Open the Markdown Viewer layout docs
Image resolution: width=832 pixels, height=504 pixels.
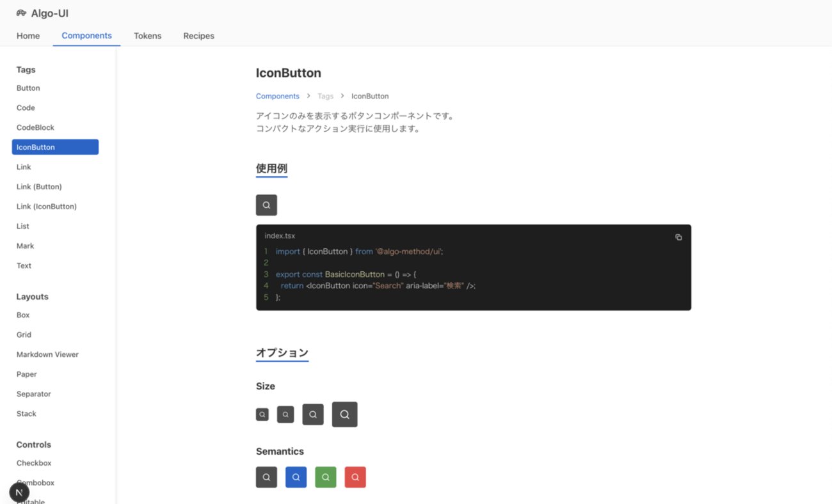click(47, 354)
